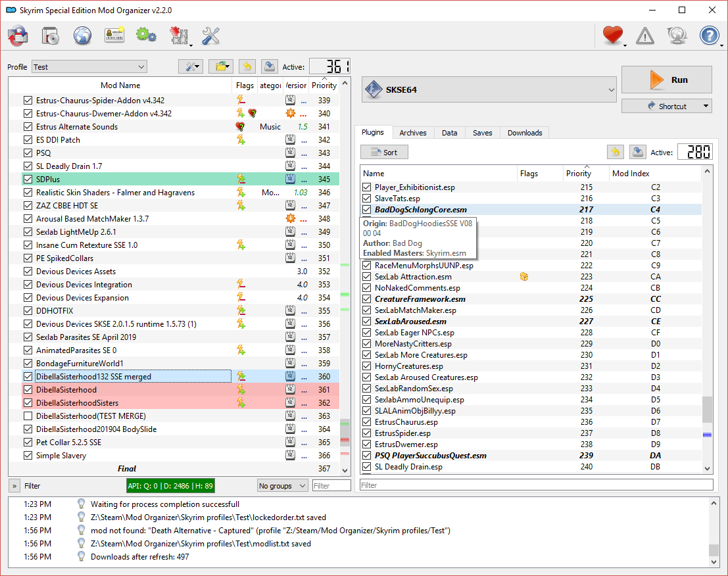Click the lightbulb icon beside modlist.txt saved log
The height and width of the screenshot is (576, 728).
click(81, 544)
